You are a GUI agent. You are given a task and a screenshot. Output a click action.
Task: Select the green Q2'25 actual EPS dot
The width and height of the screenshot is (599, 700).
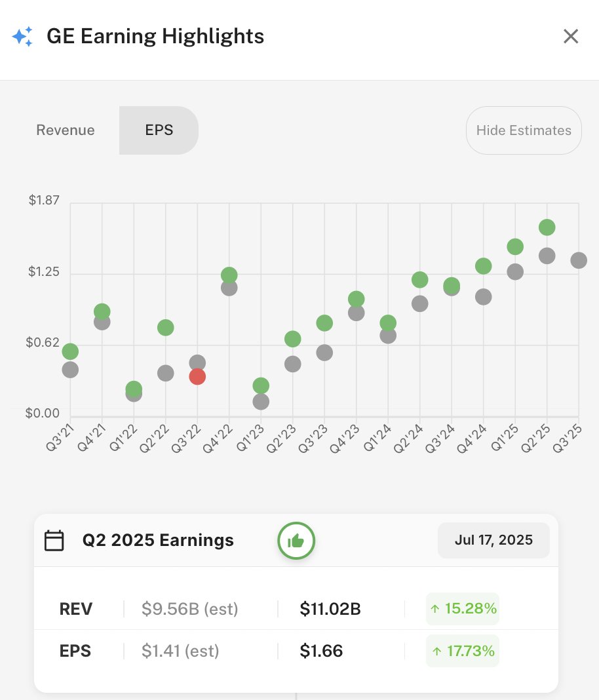(x=547, y=227)
